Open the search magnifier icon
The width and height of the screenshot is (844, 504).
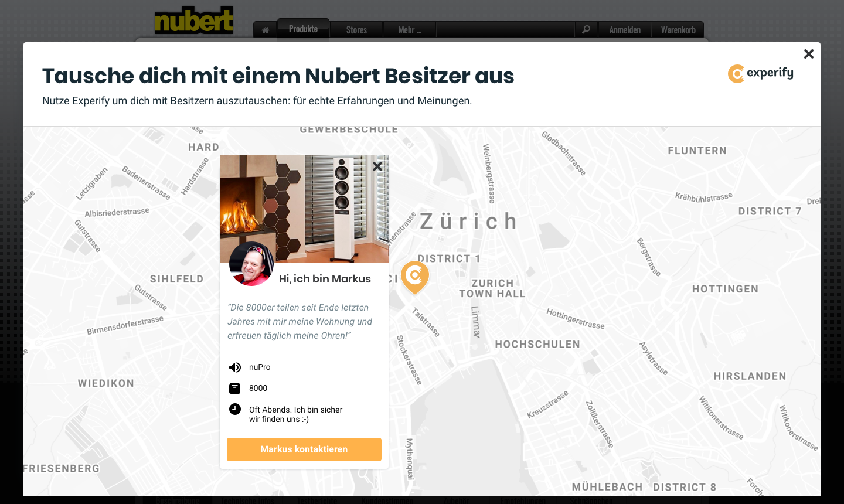pos(586,29)
